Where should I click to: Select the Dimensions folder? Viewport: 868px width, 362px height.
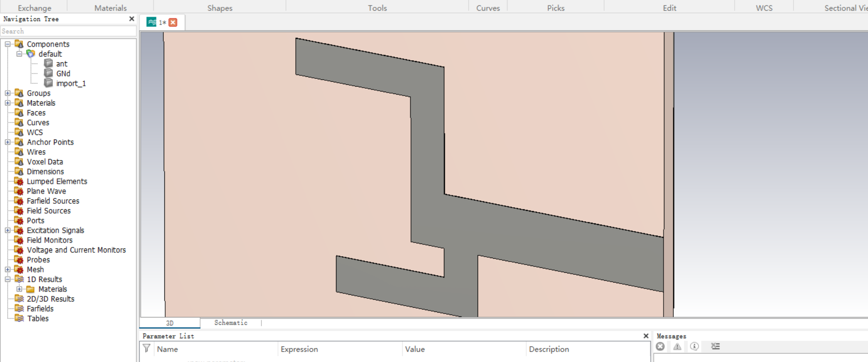45,171
